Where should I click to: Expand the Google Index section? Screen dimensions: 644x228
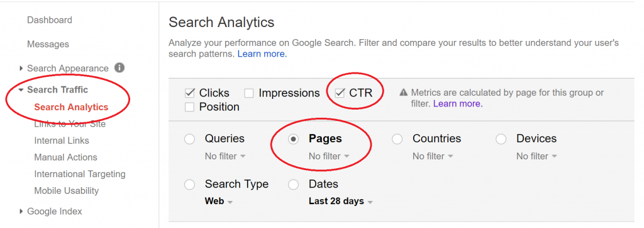(x=21, y=212)
